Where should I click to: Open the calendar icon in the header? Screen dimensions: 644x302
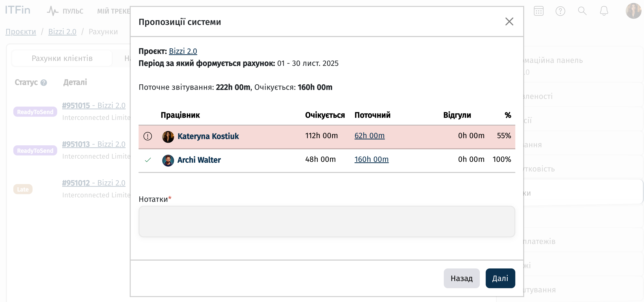tap(538, 11)
